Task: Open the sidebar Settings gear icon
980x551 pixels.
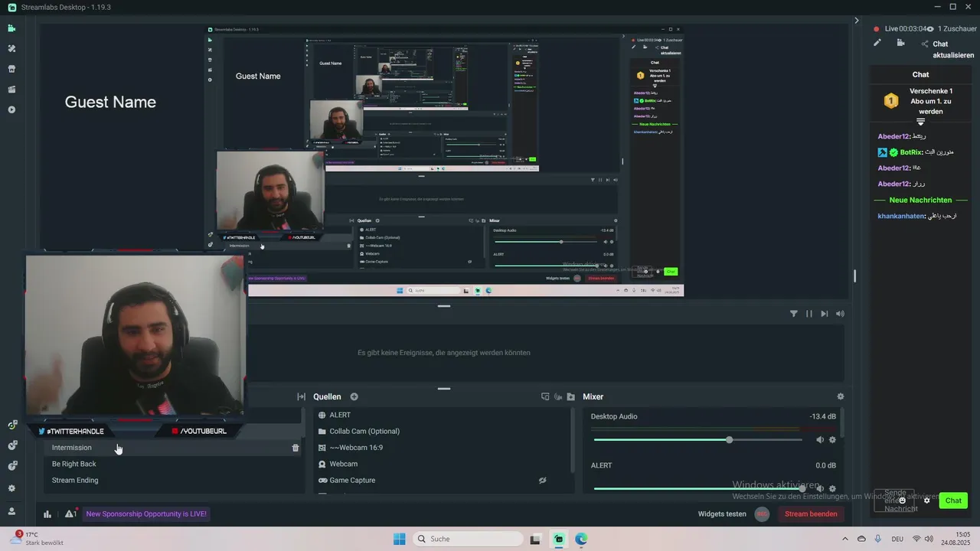Action: 11,488
